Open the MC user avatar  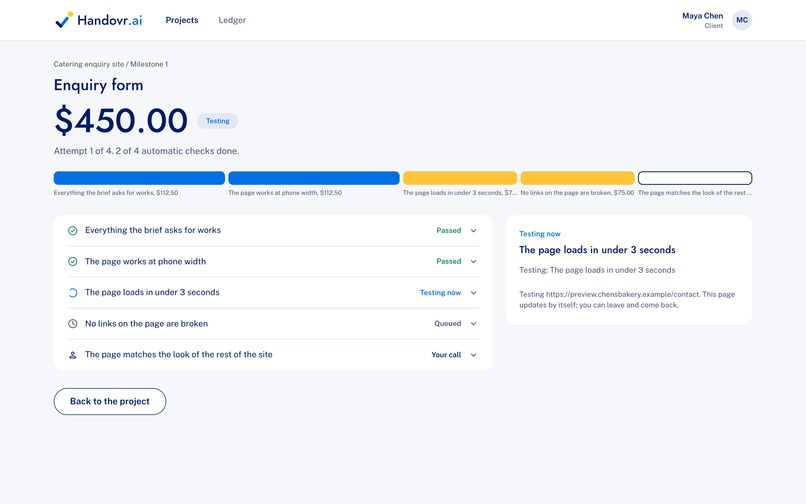pyautogui.click(x=742, y=20)
